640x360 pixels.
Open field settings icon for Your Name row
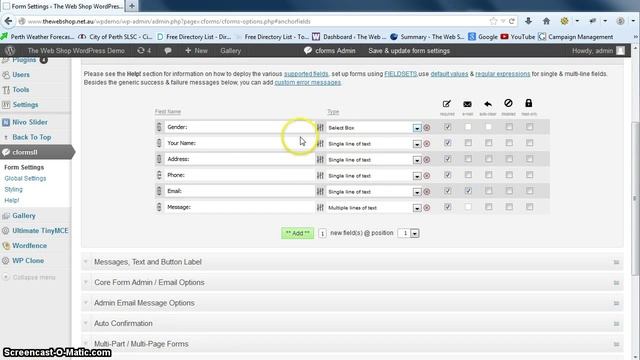click(x=320, y=144)
